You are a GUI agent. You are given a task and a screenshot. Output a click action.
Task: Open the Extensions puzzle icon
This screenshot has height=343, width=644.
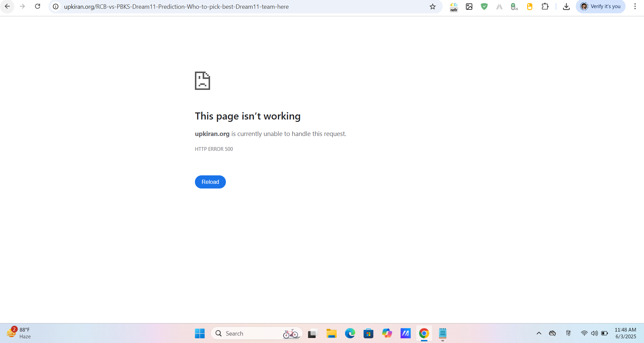click(545, 6)
